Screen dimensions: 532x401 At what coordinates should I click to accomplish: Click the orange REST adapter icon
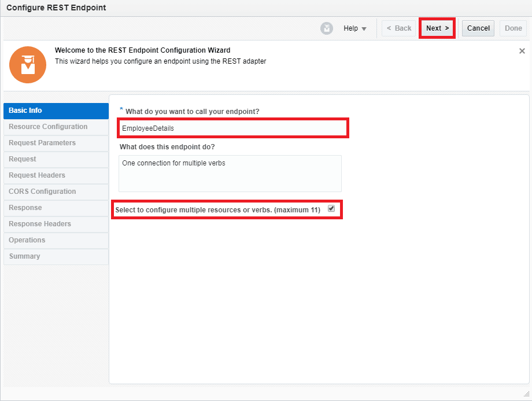pos(27,64)
